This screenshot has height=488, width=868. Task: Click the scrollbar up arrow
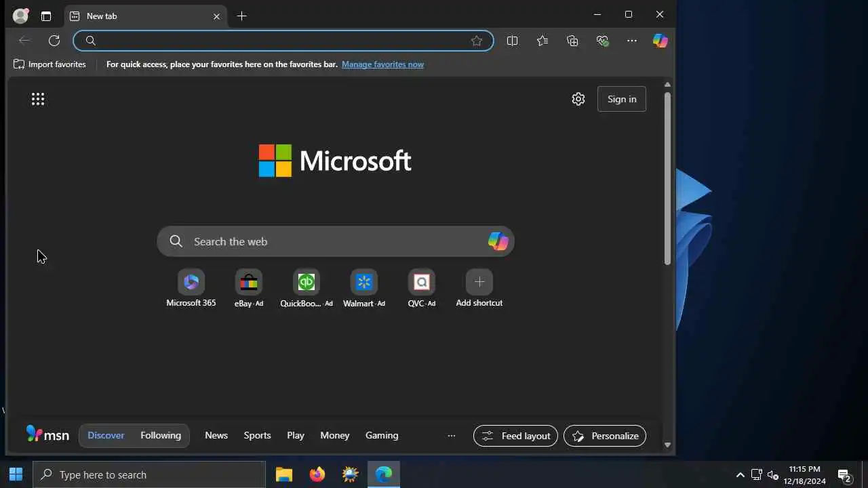tap(667, 85)
